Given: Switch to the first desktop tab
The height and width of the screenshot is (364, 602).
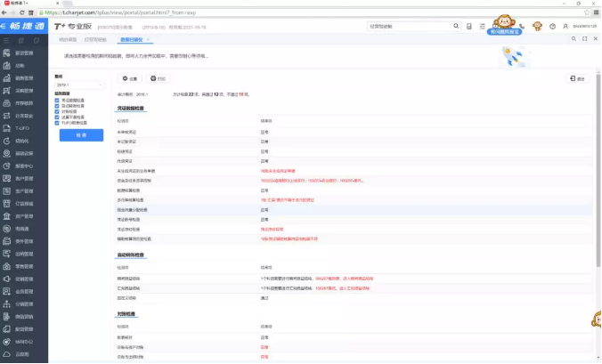Looking at the screenshot, I should (x=69, y=40).
